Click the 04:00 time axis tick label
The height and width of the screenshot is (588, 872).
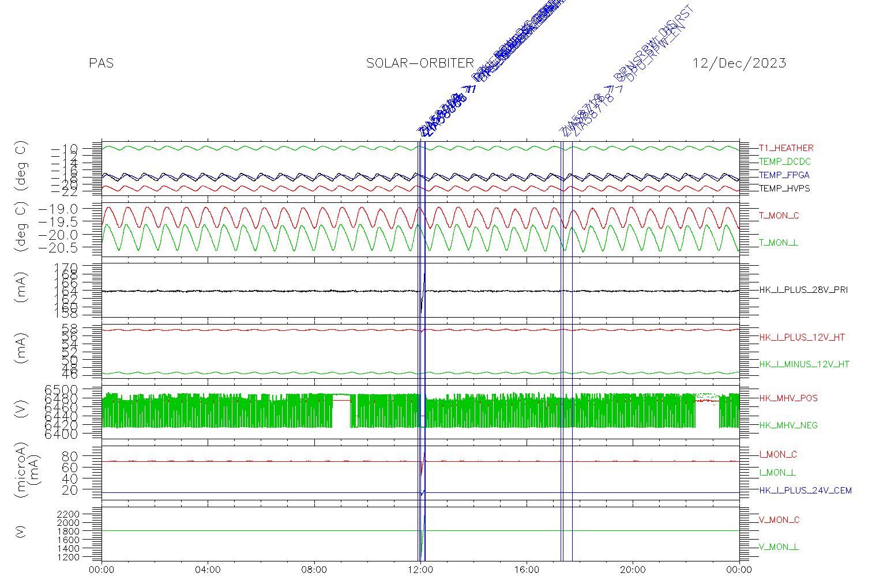[208, 570]
